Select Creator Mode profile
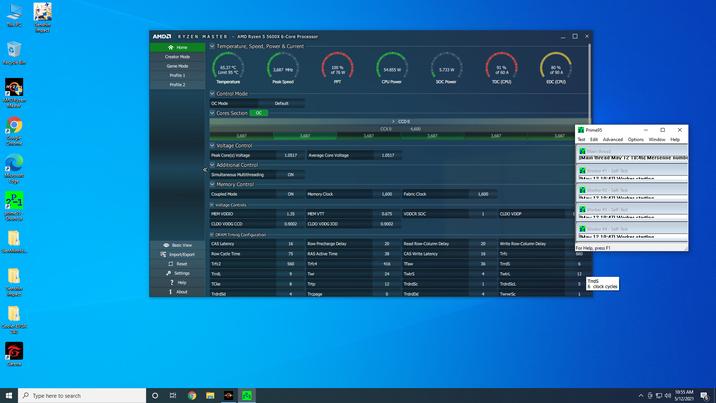 point(177,57)
